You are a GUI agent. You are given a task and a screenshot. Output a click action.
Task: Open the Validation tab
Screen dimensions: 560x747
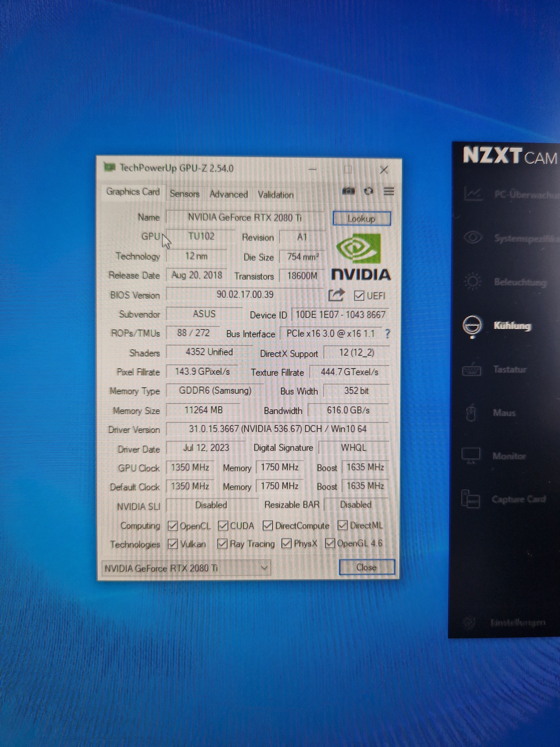[276, 195]
